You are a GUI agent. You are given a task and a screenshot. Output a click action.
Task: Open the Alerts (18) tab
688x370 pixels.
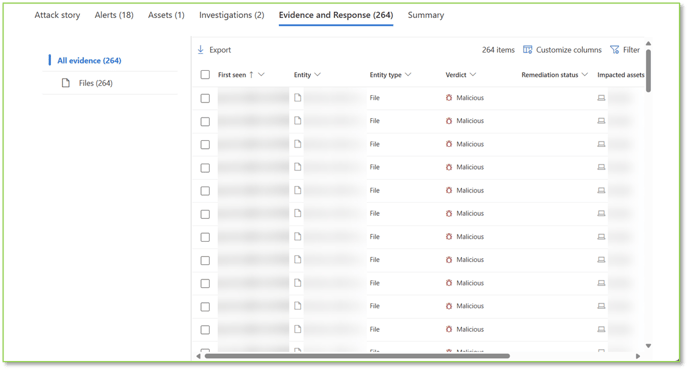pyautogui.click(x=114, y=15)
